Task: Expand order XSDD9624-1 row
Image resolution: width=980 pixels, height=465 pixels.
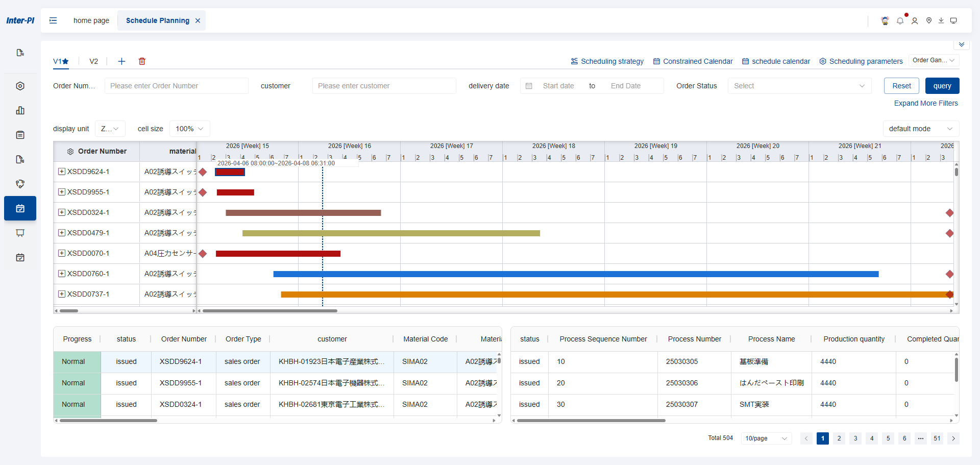Action: tap(62, 172)
